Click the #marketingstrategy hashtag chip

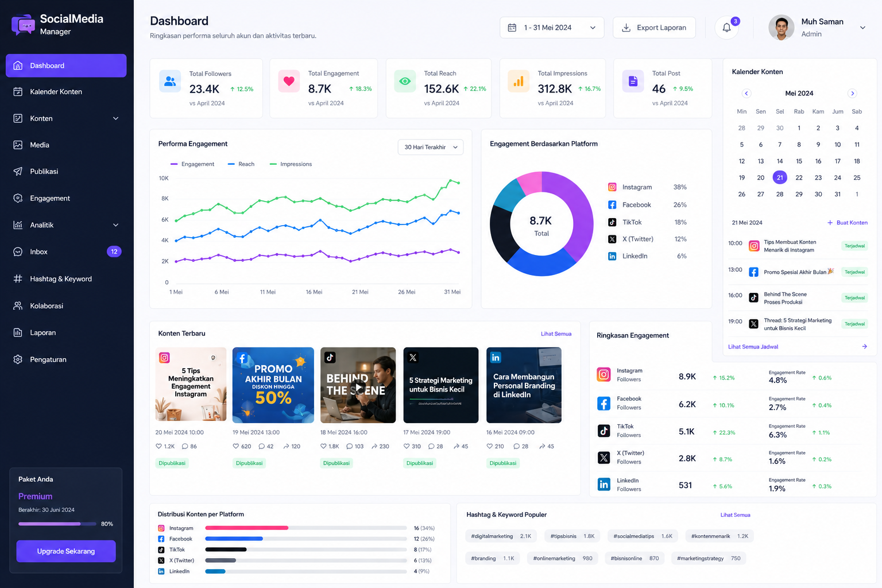709,558
